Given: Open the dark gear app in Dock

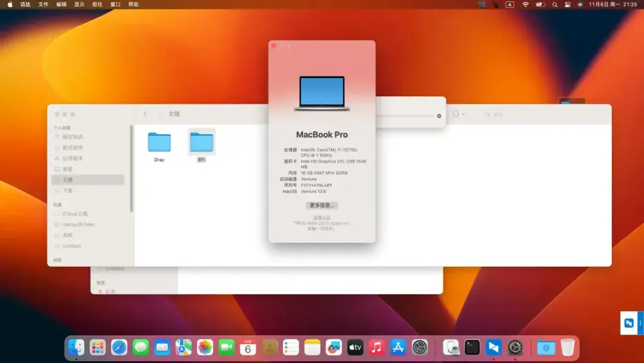Looking at the screenshot, I should point(515,348).
